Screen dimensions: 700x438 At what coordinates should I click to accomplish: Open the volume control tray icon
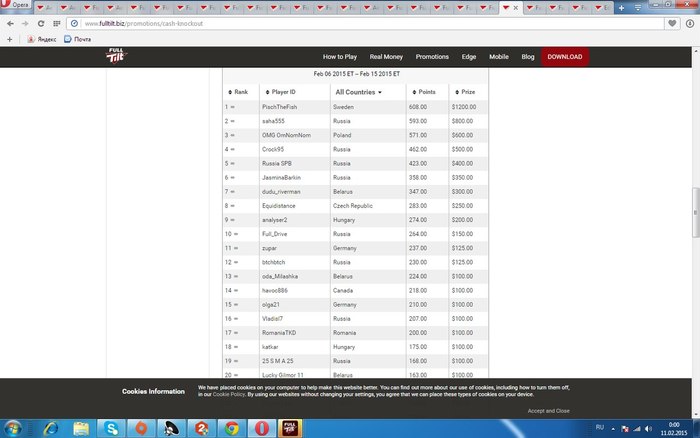point(649,429)
